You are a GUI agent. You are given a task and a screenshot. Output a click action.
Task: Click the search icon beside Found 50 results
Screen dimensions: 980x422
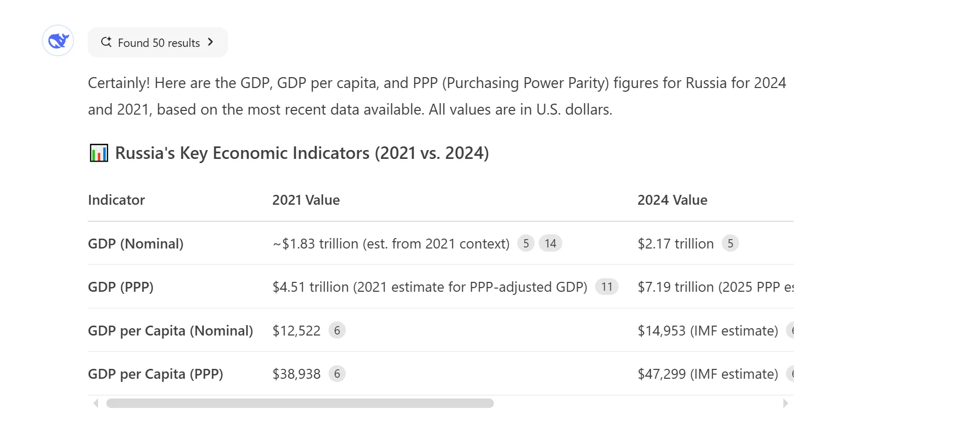click(x=106, y=42)
